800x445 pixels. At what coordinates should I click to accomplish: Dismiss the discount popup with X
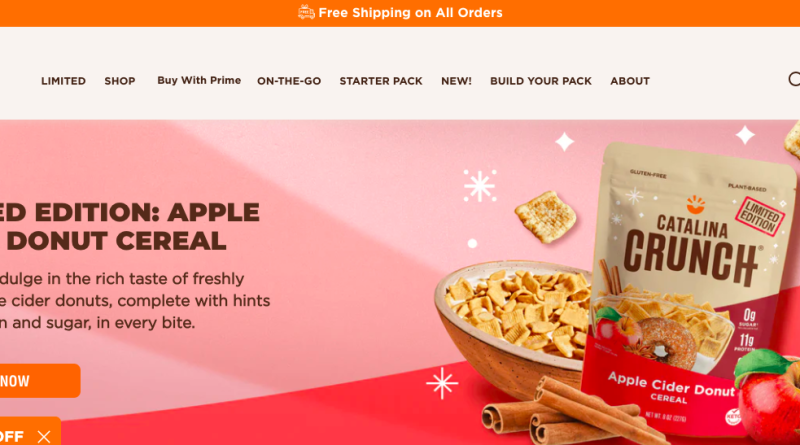44,436
